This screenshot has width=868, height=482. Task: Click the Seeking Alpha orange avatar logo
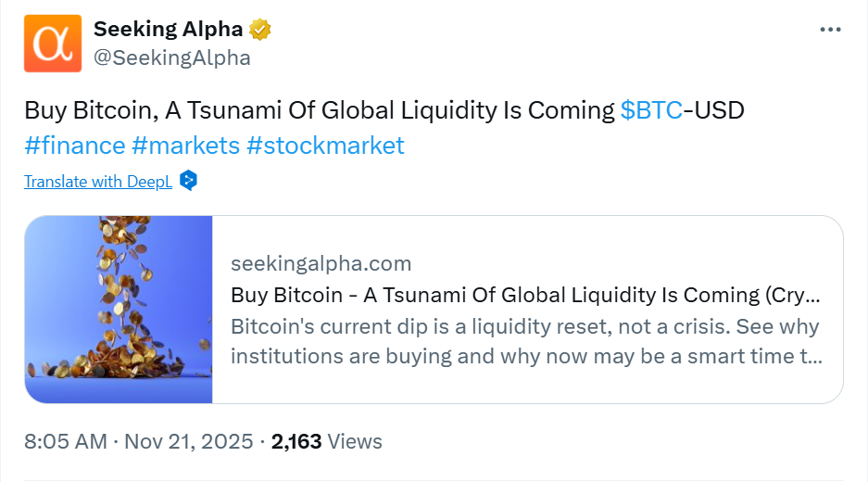[52, 44]
